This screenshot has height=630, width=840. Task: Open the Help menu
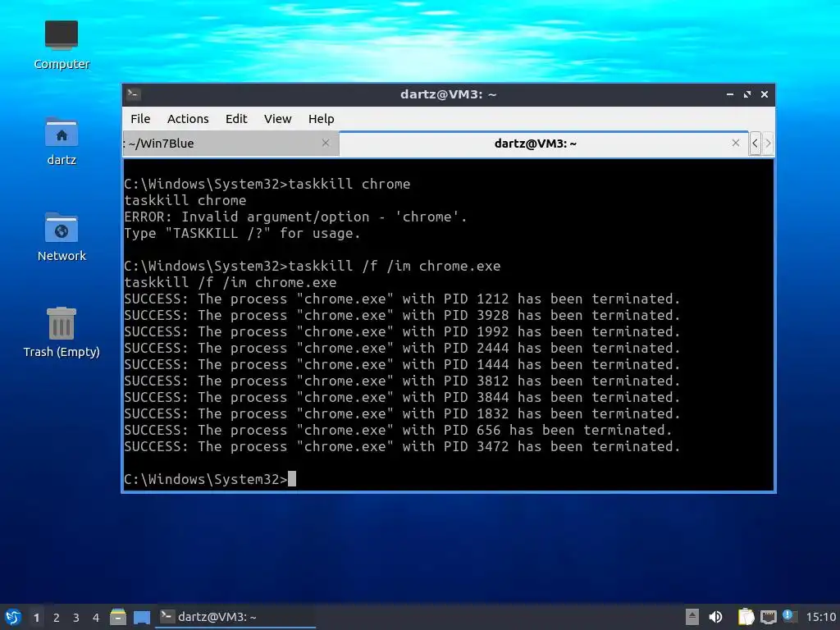tap(321, 119)
